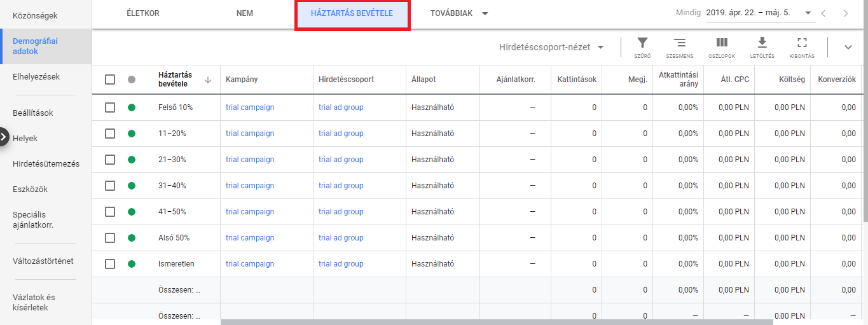Open trial ad group in 41–50% row
Screen dimensions: 868x325
click(341, 212)
